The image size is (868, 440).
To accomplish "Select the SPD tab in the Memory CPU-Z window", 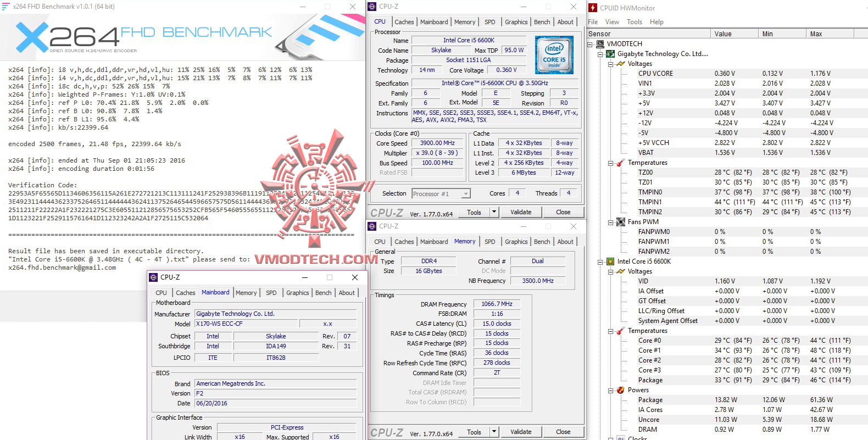I will [490, 242].
